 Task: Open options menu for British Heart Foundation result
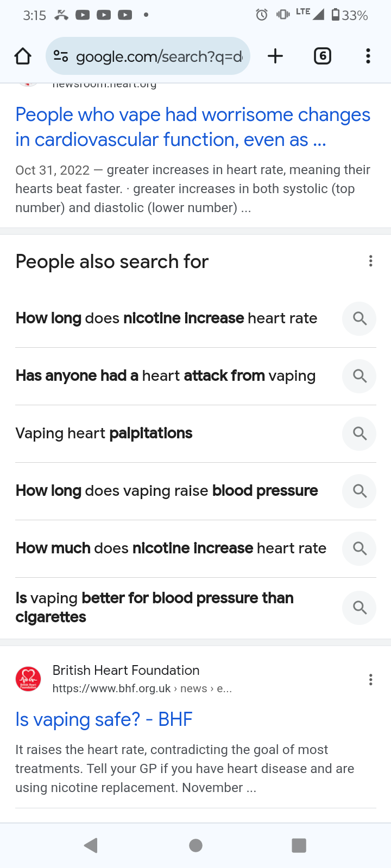[x=371, y=680]
